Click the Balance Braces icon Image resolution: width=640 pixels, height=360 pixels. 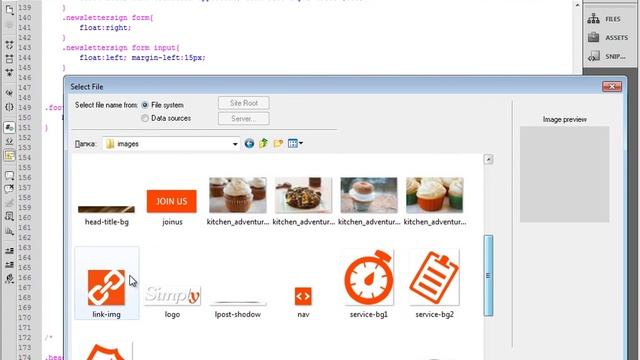pyautogui.click(x=9, y=107)
